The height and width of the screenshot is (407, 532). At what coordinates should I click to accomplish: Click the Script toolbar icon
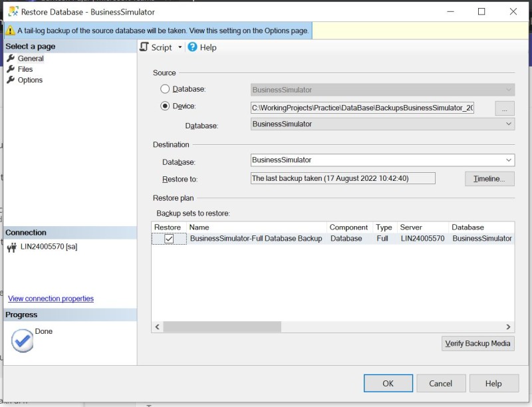coord(144,47)
